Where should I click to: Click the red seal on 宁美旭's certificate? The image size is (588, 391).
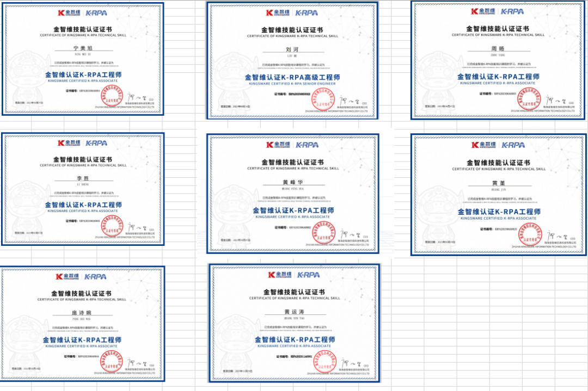pos(112,96)
